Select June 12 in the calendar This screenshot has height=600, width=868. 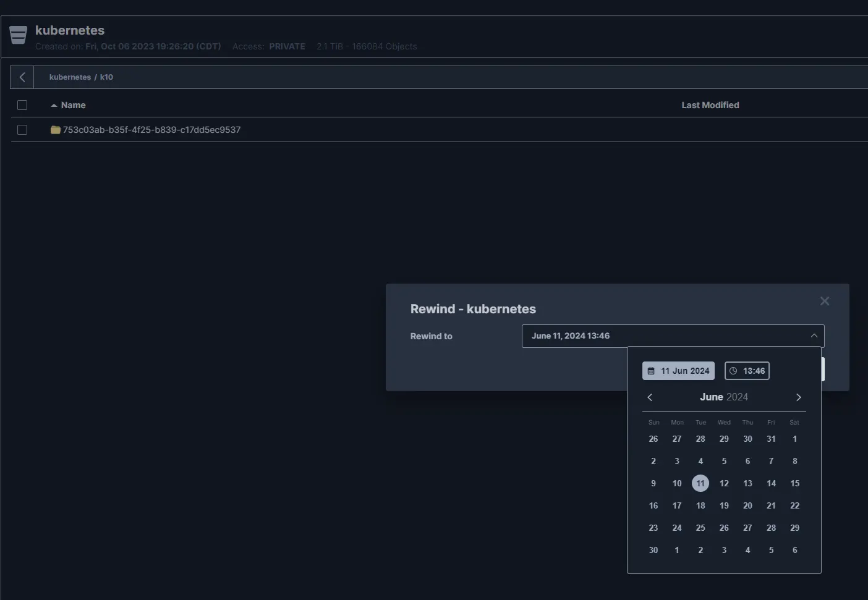point(724,483)
